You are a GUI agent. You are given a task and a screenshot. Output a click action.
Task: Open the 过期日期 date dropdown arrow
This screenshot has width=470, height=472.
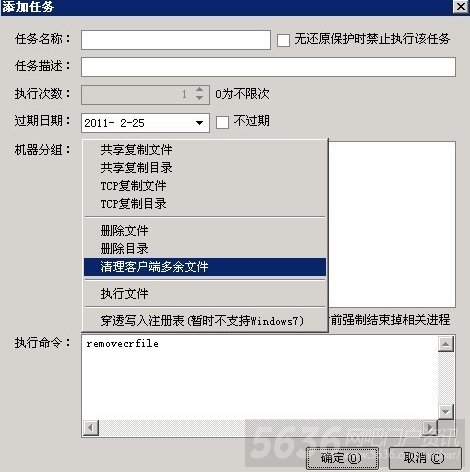[x=200, y=123]
